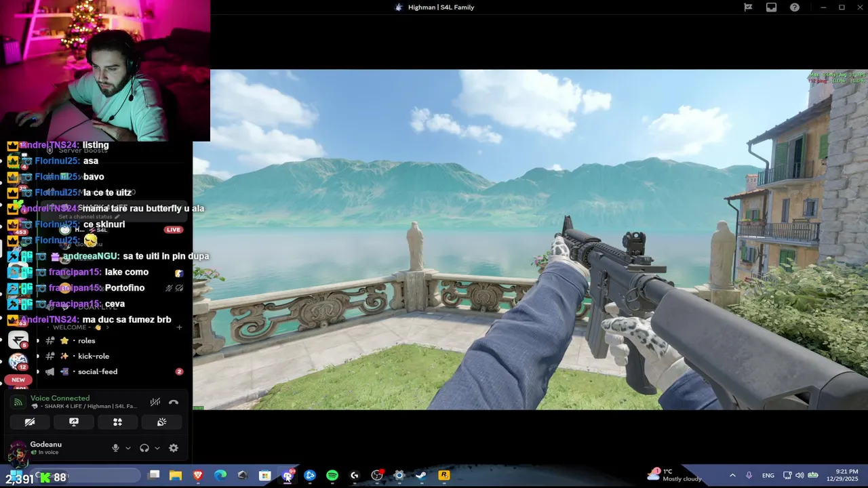Select the server icon with badge 12
This screenshot has width=868, height=488.
pos(18,363)
